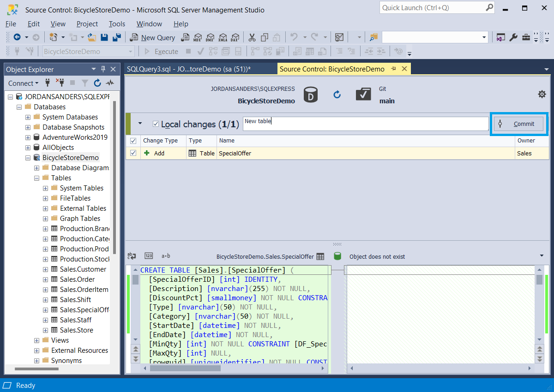This screenshot has width=554, height=392.
Task: Click the source control refresh icon
Action: tap(337, 95)
